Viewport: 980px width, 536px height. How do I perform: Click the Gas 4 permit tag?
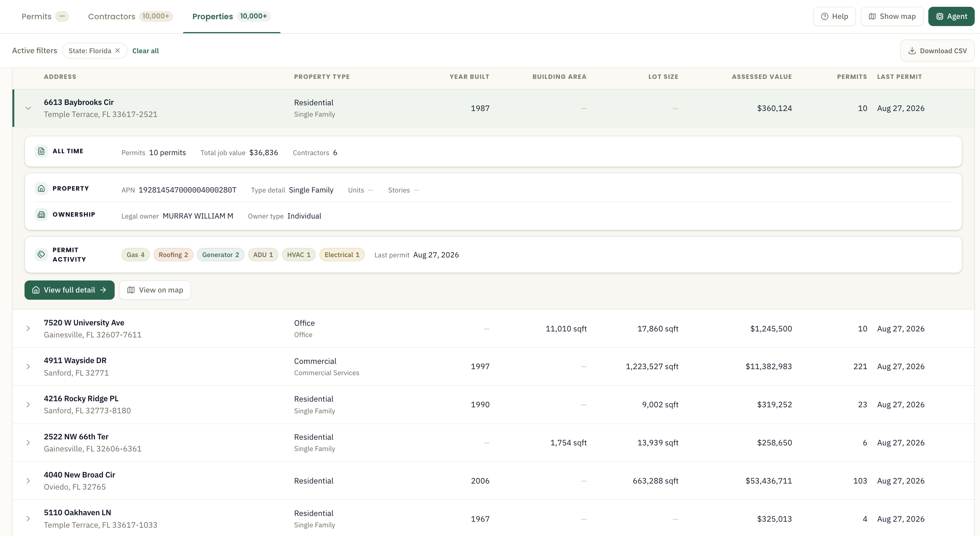pyautogui.click(x=135, y=255)
